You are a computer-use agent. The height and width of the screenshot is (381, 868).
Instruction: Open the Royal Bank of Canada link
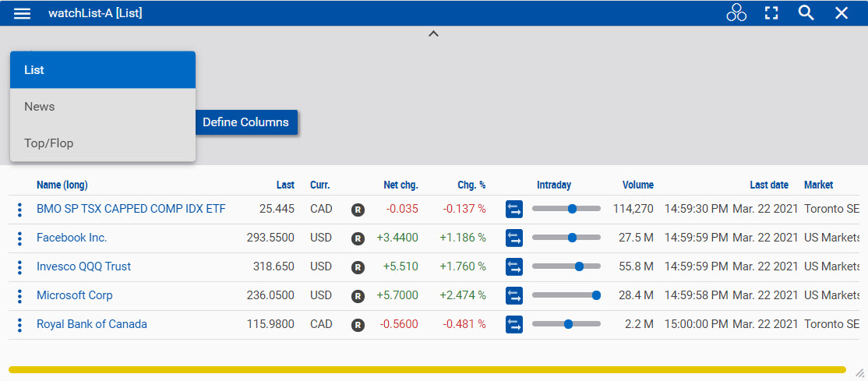(92, 324)
